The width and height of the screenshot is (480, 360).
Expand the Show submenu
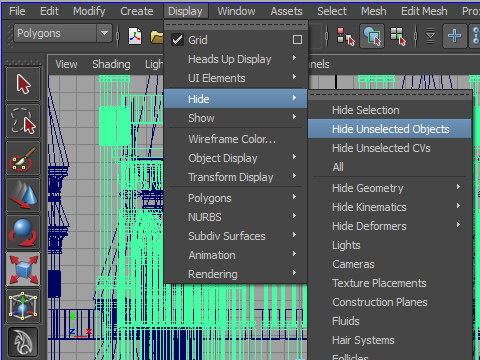[236, 118]
